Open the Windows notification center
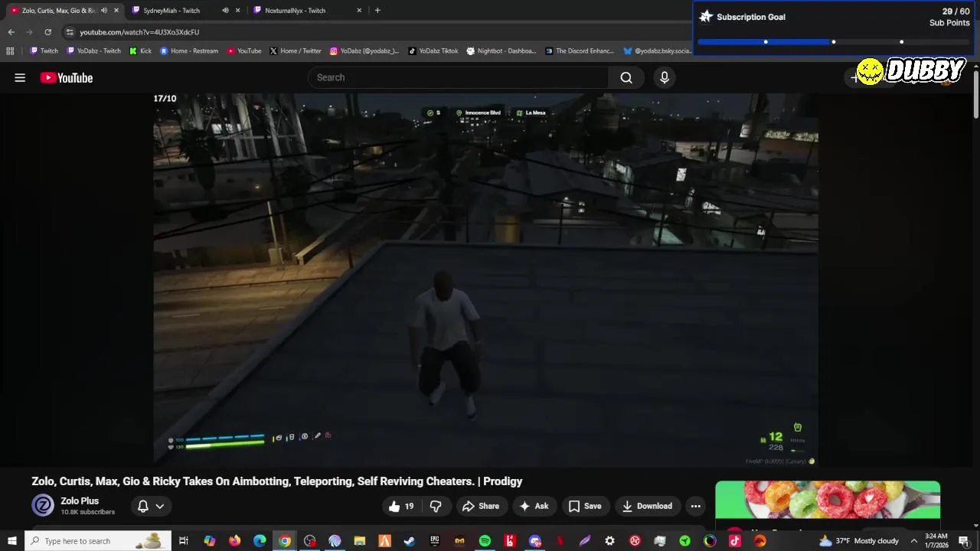Image resolution: width=980 pixels, height=551 pixels. (x=964, y=541)
